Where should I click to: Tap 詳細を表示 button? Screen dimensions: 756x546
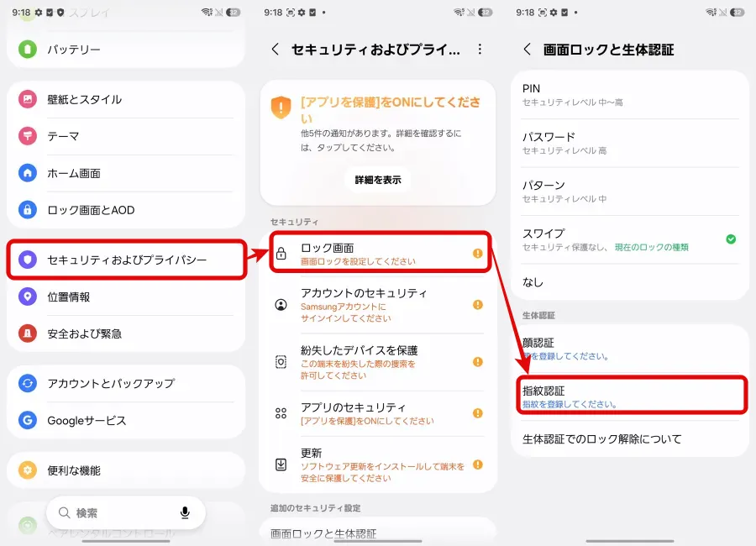click(378, 180)
